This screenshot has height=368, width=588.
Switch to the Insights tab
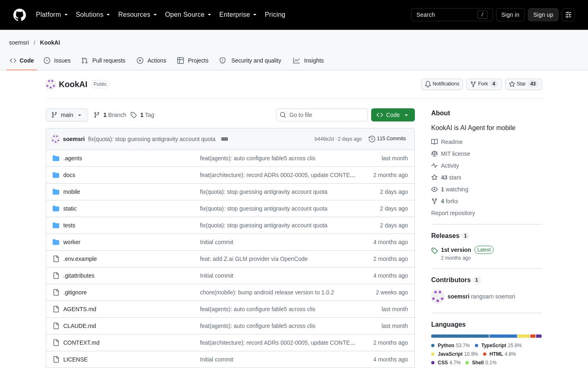click(308, 61)
